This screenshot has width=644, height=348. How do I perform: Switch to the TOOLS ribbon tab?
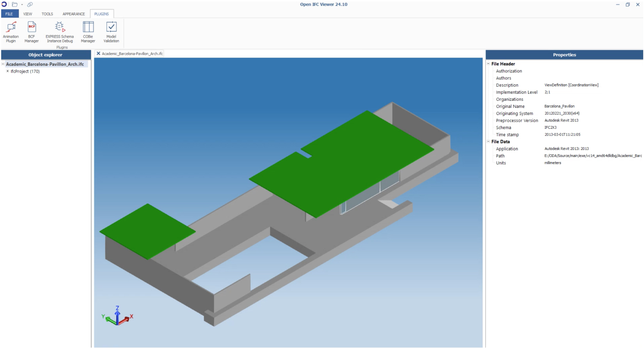point(47,14)
